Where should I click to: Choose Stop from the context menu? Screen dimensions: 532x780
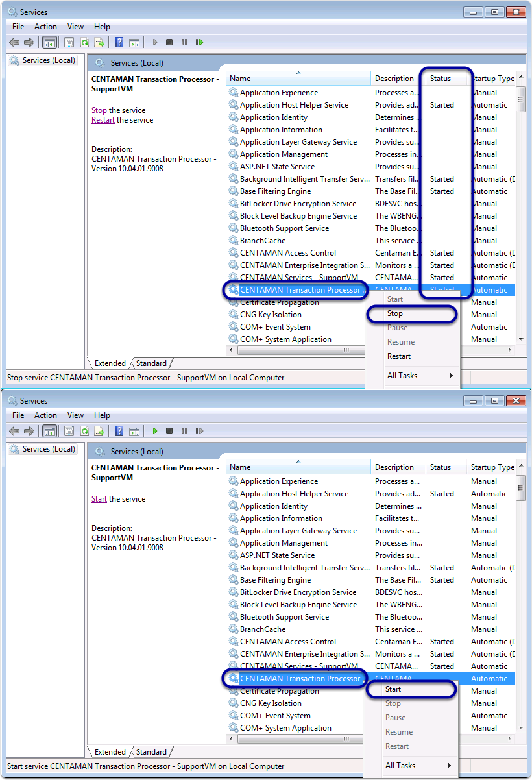point(398,313)
